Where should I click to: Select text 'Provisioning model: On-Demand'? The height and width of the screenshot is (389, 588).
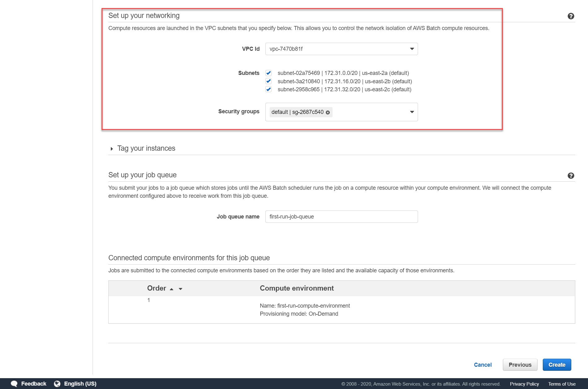click(x=299, y=314)
